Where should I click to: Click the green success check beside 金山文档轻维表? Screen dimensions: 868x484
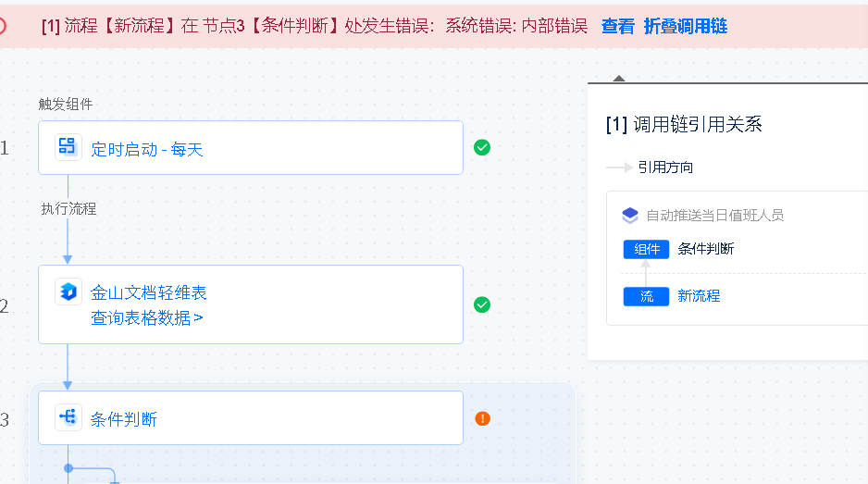click(482, 304)
